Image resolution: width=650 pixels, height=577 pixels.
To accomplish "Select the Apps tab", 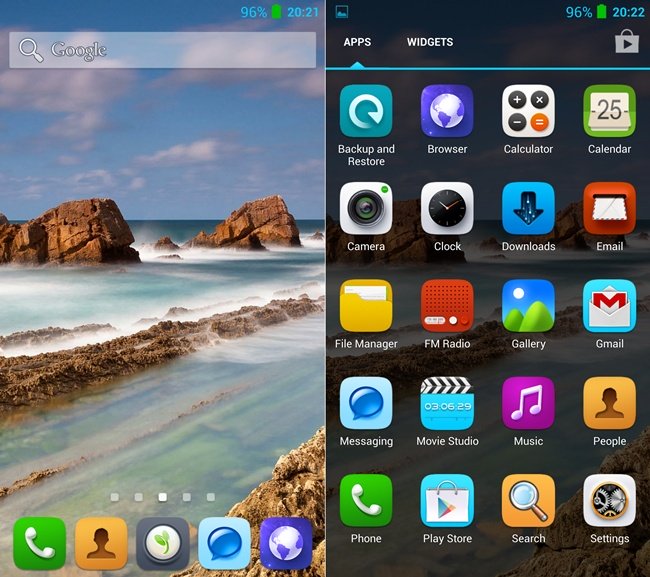I will tap(357, 42).
